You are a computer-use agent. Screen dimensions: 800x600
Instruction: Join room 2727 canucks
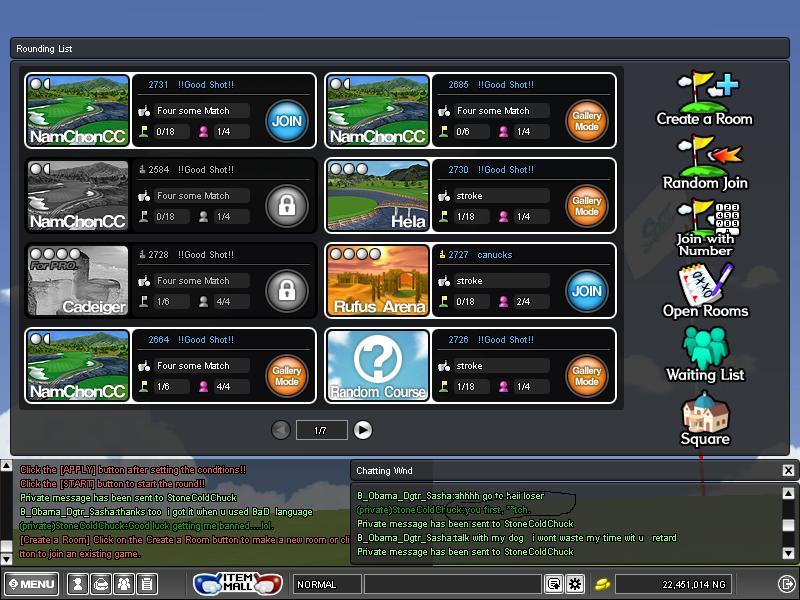586,291
